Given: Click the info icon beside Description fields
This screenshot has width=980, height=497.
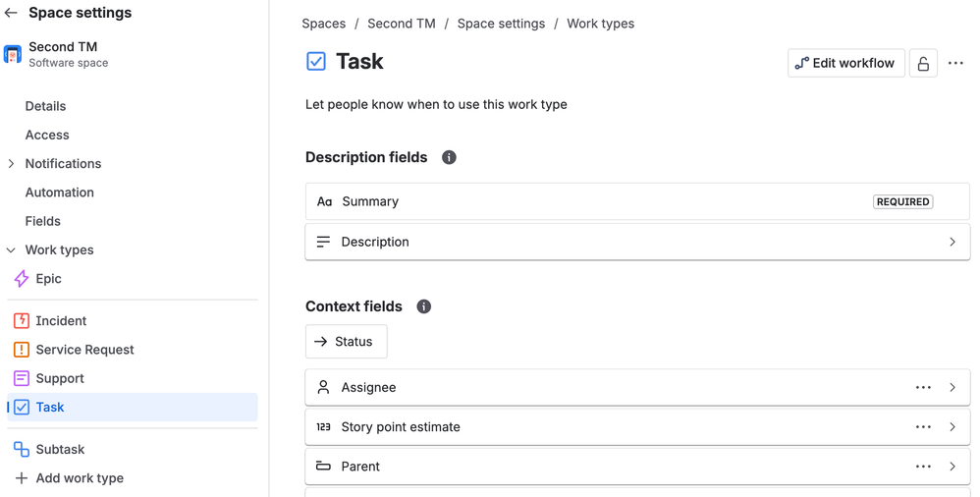Looking at the screenshot, I should [x=449, y=157].
